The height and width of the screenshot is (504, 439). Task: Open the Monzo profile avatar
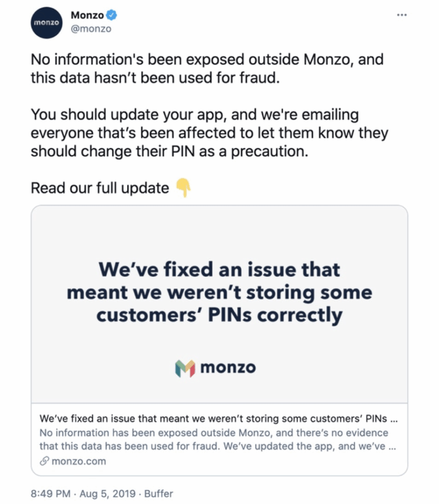point(47,23)
